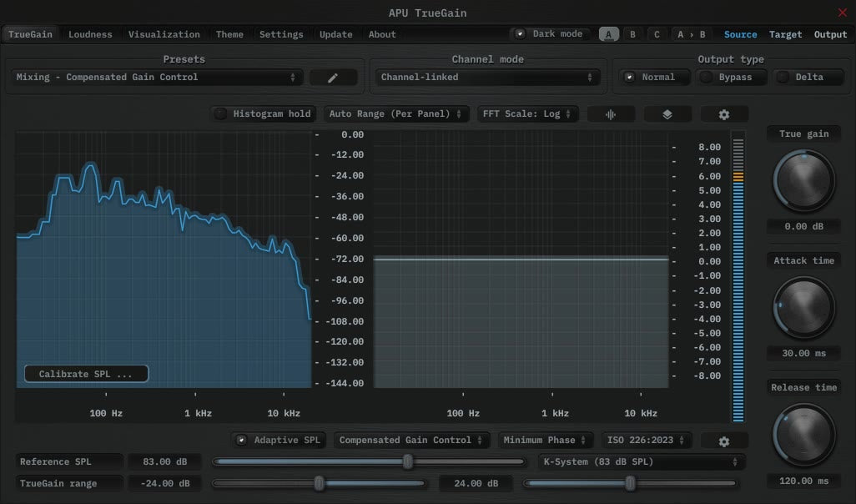Open the K-System (83 dB SPL) dropdown
856x504 pixels.
(641, 462)
